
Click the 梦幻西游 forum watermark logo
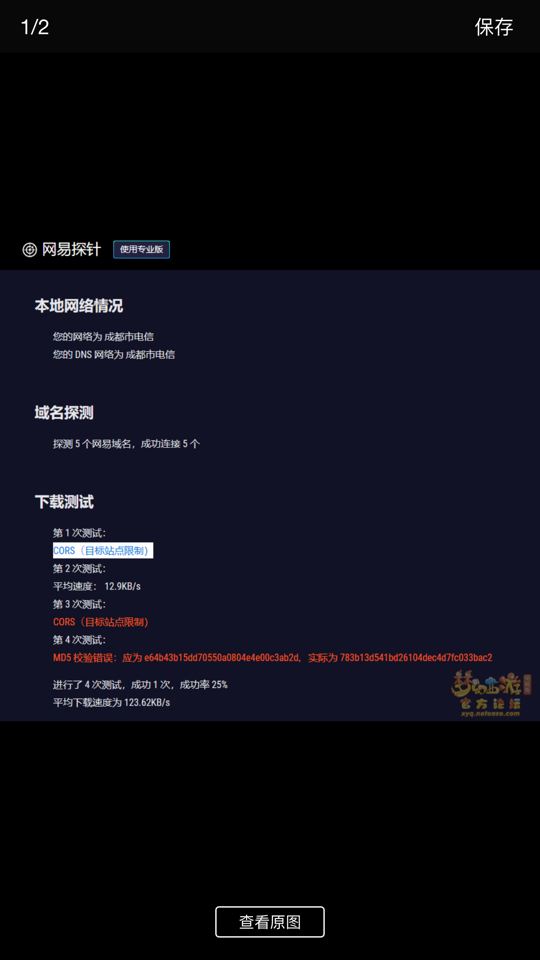coord(491,693)
